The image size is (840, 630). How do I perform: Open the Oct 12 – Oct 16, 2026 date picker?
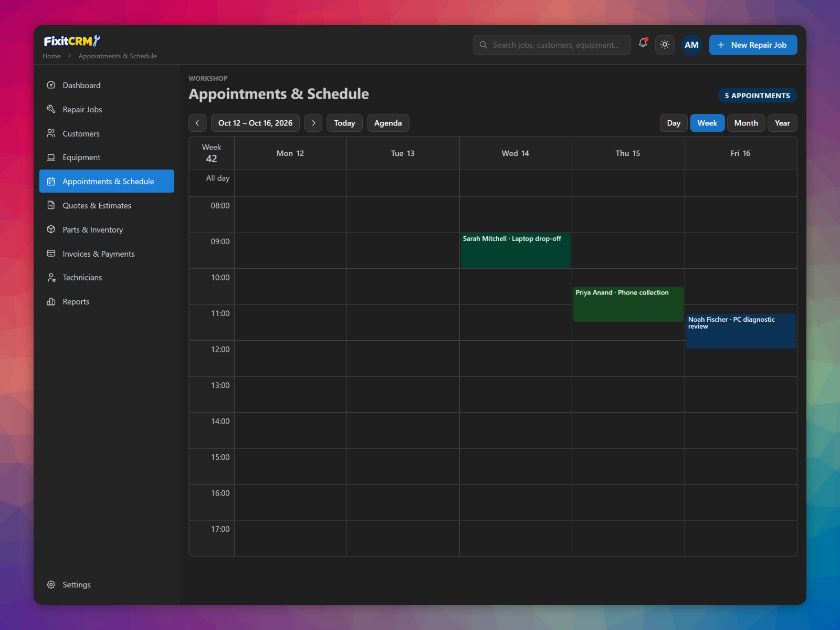pyautogui.click(x=255, y=123)
